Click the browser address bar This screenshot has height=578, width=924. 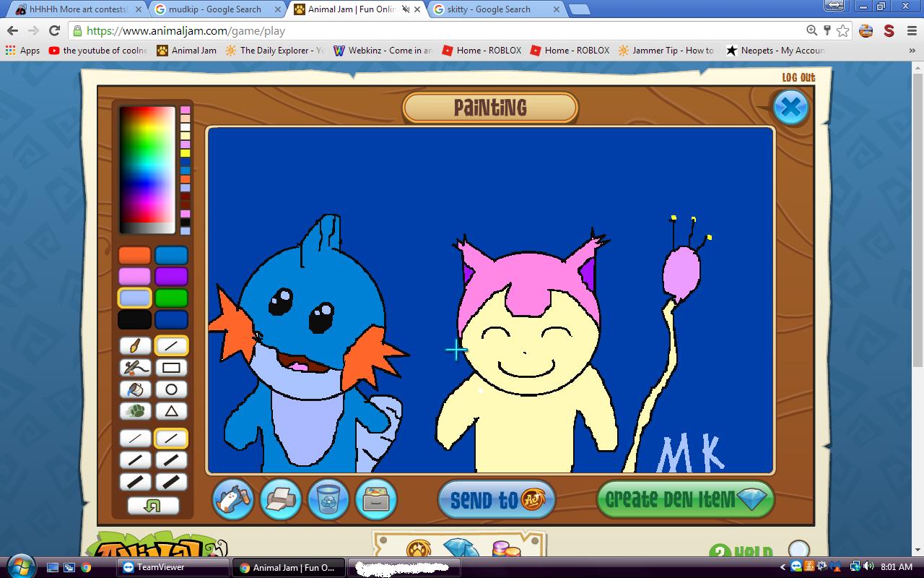point(433,30)
